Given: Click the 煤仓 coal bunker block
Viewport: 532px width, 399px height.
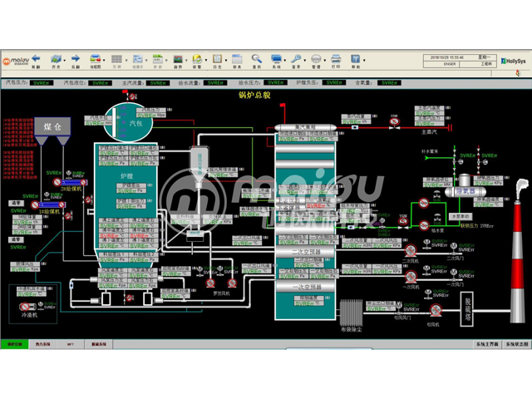Looking at the screenshot, I should coord(52,127).
